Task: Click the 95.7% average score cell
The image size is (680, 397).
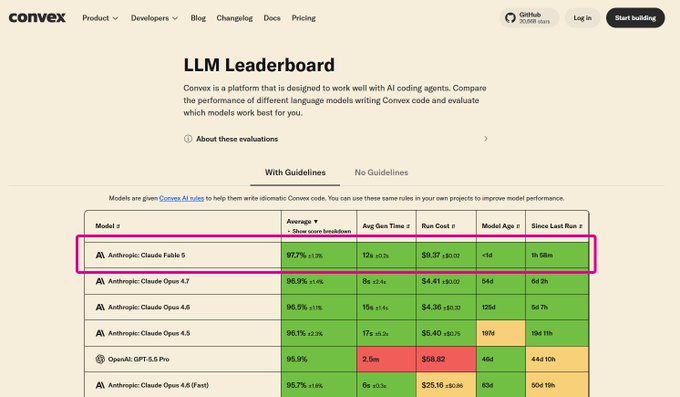Action: pyautogui.click(x=319, y=385)
